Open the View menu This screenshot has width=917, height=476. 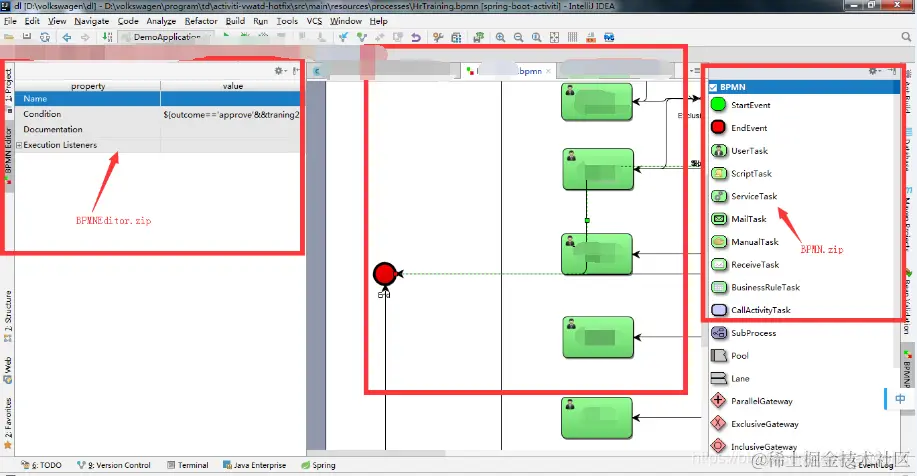click(57, 21)
